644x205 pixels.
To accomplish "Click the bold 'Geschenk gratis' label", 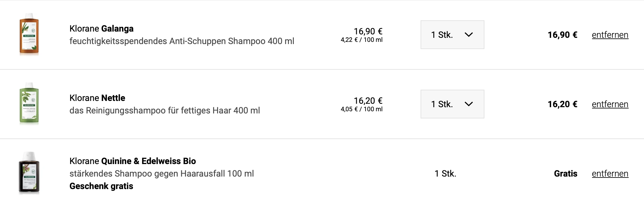I will point(101,186).
